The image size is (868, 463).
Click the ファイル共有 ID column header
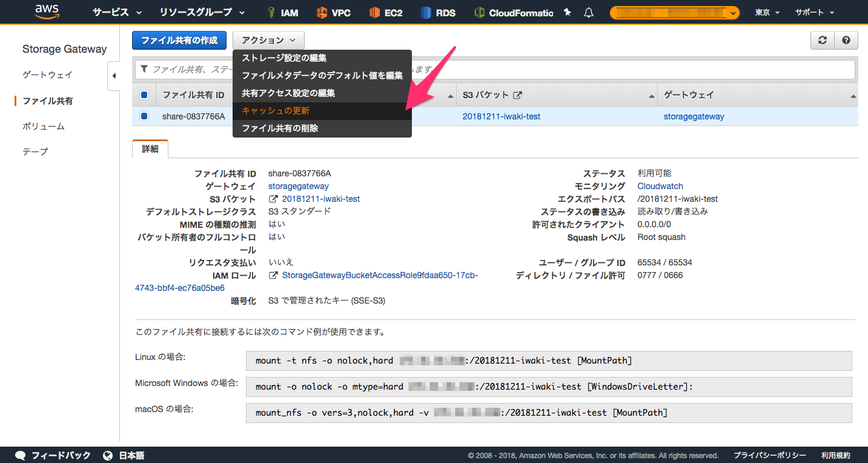194,95
